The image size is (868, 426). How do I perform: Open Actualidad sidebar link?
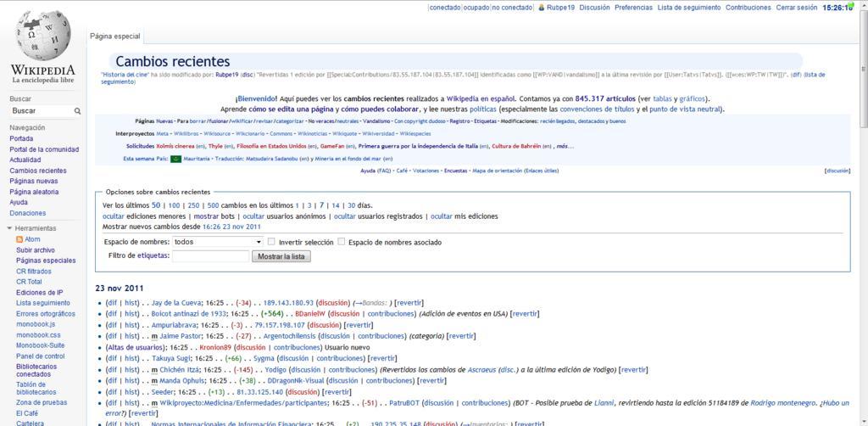coord(25,160)
